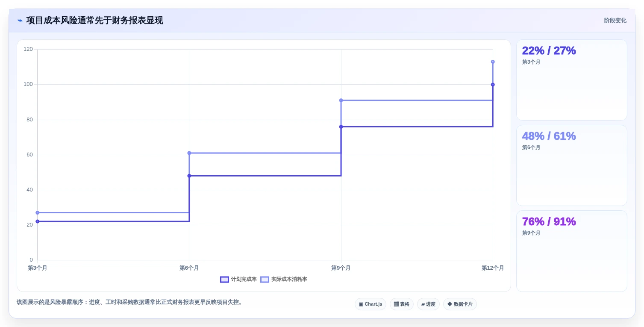This screenshot has height=327, width=644.
Task: Click the 实际成本消耗率 point at 第6个月 (61)
Action: [x=189, y=153]
